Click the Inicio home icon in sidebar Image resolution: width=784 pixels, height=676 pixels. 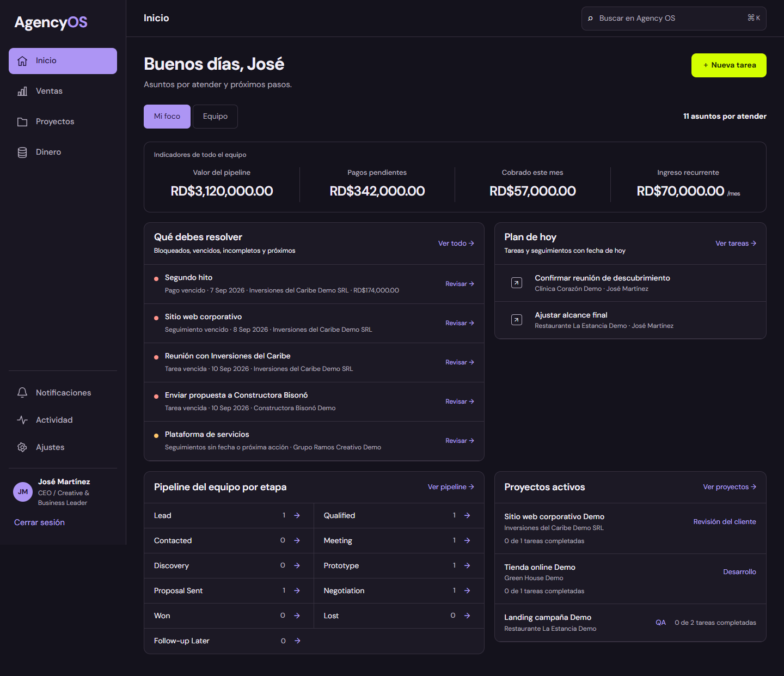pyautogui.click(x=22, y=61)
